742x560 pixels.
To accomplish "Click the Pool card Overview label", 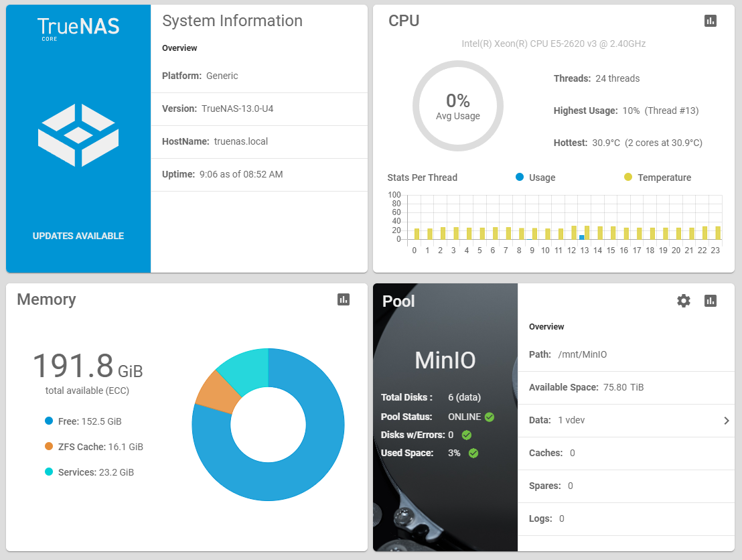I will (546, 327).
